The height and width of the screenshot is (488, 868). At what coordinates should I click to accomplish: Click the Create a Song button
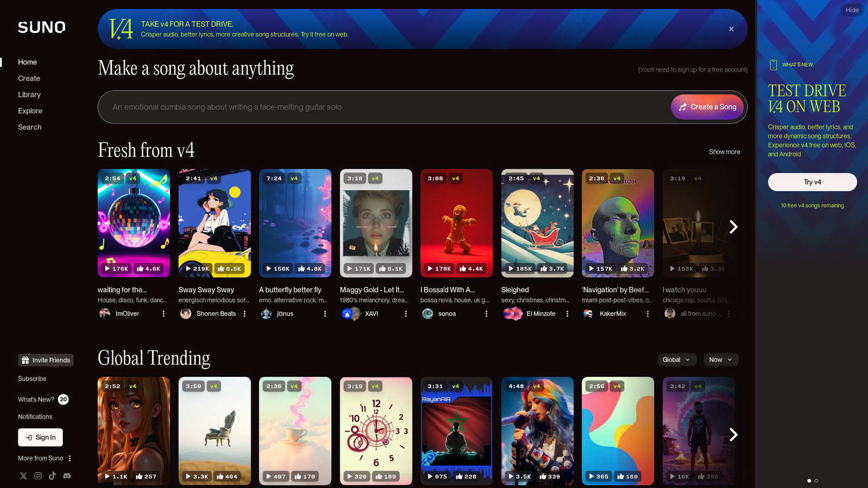pyautogui.click(x=707, y=107)
